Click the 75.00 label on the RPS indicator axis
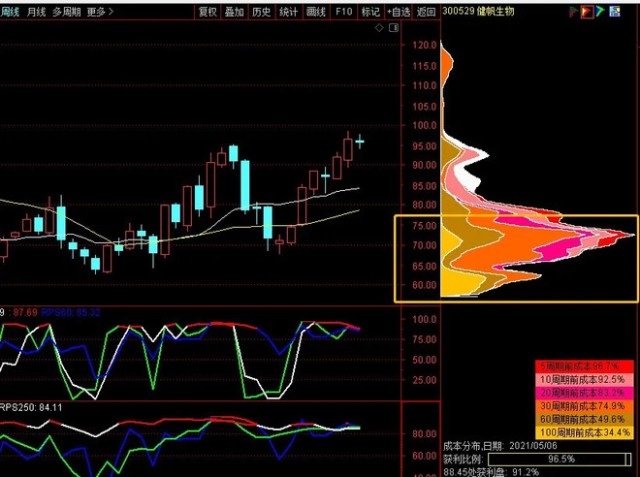 (x=424, y=339)
